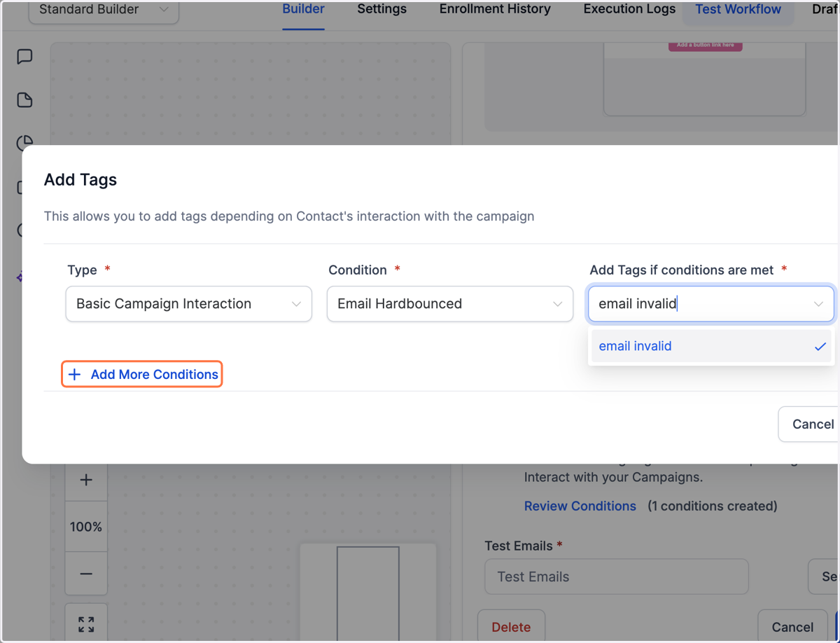Viewport: 840px width, 643px height.
Task: Click the 100% zoom level indicator
Action: [86, 527]
